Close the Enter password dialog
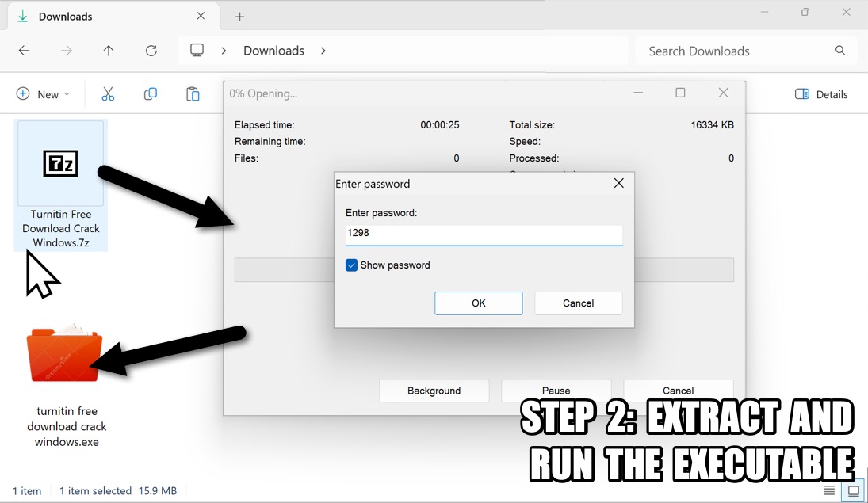The height and width of the screenshot is (503, 868). (x=619, y=183)
